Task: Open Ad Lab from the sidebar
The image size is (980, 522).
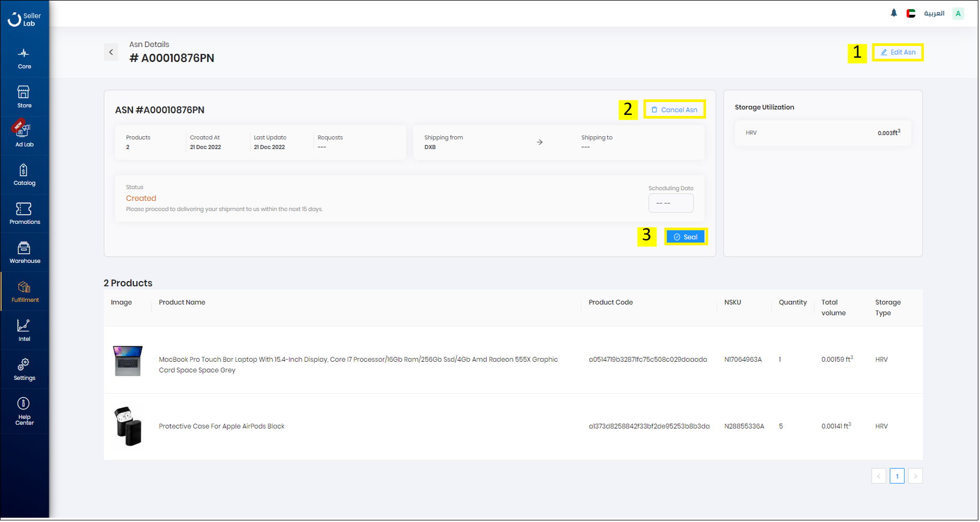Action: (24, 135)
